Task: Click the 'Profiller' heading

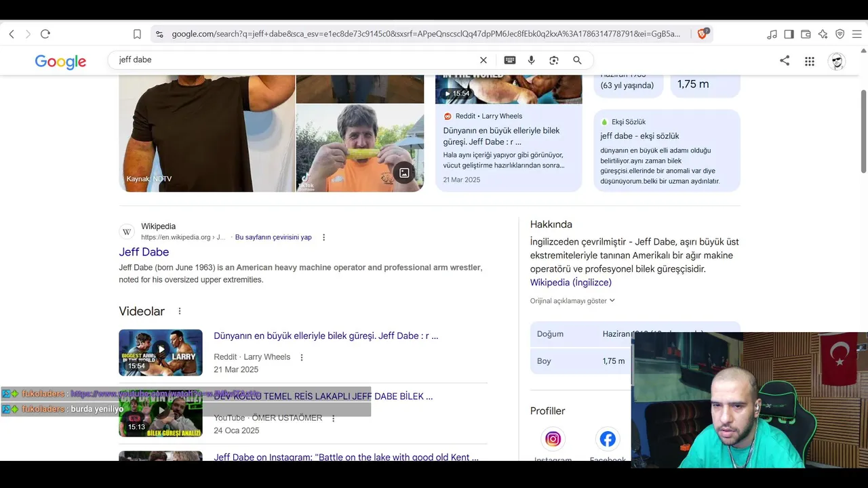Action: [547, 411]
